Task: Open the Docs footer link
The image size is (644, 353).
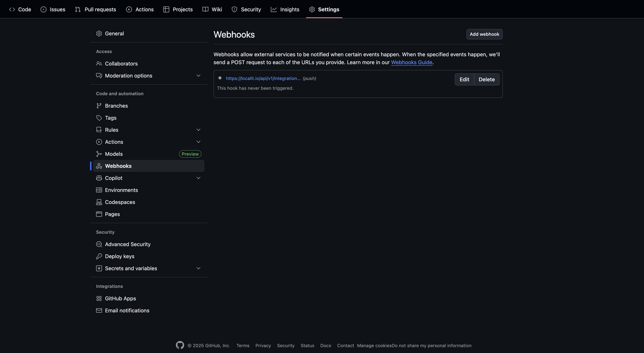Action: (326, 345)
